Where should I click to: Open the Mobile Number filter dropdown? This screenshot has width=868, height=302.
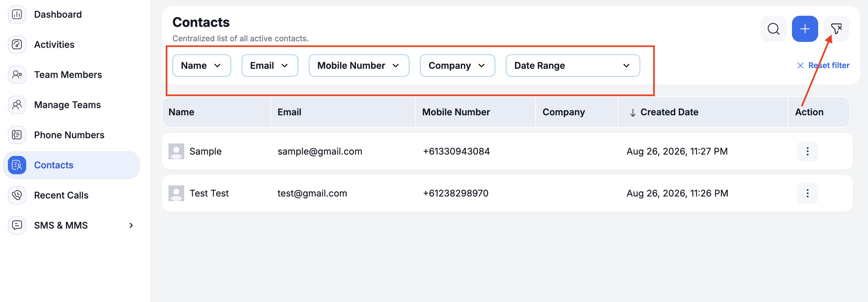point(359,66)
